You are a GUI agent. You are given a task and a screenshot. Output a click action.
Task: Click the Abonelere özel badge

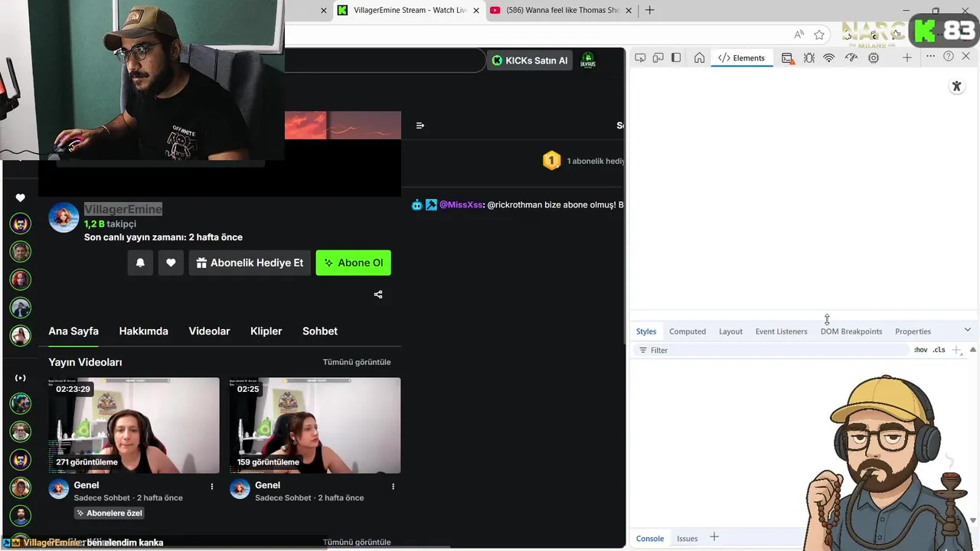[109, 513]
